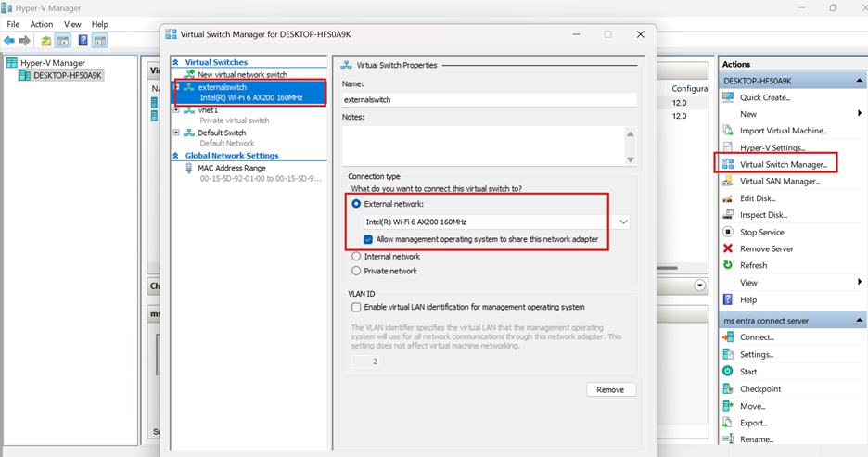Viewport: 868px width, 457px height.
Task: Enable virtual LAN identification checkbox
Action: coord(356,307)
